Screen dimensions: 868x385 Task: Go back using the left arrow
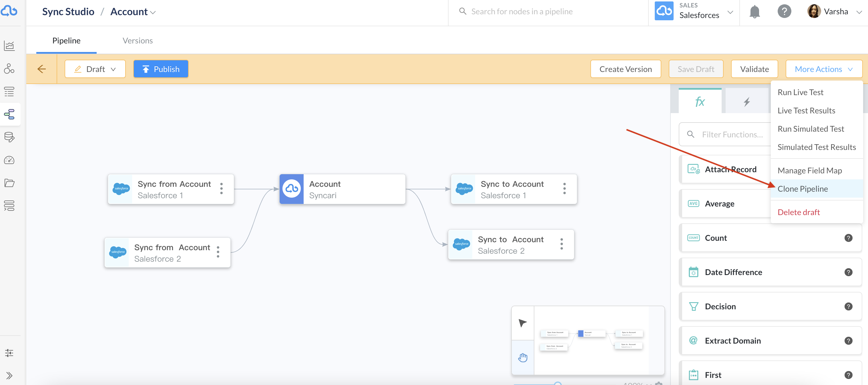41,69
